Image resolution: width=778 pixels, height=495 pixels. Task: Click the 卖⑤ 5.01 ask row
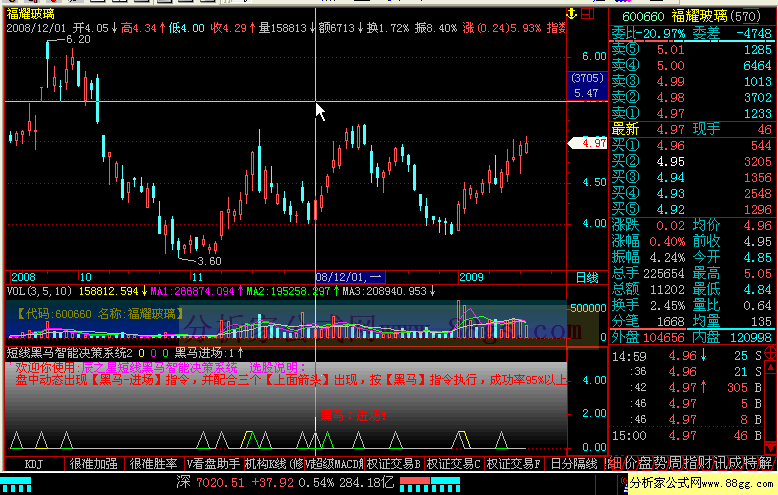click(692, 50)
